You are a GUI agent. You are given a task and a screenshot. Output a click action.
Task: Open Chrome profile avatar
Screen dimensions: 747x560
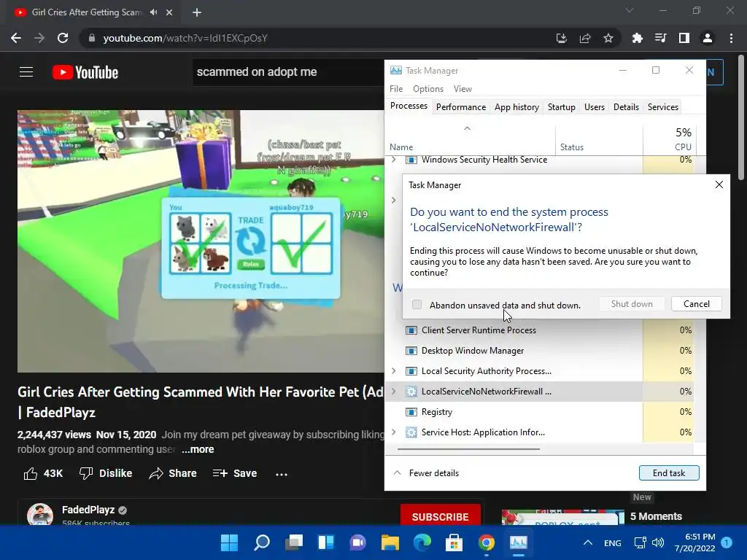pyautogui.click(x=708, y=38)
